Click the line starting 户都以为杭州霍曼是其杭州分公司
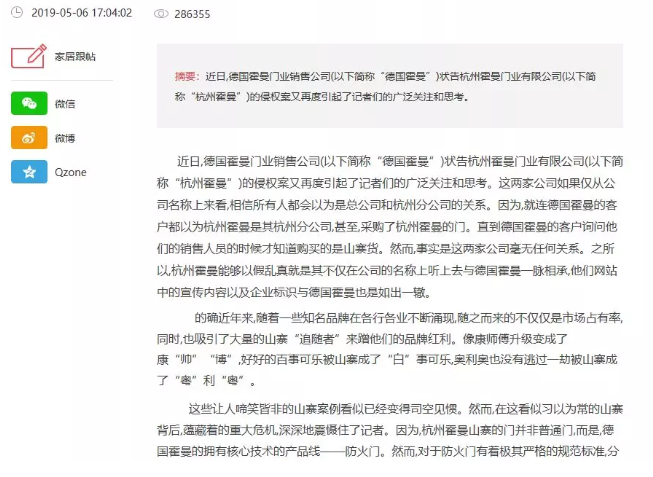 pyautogui.click(x=387, y=227)
